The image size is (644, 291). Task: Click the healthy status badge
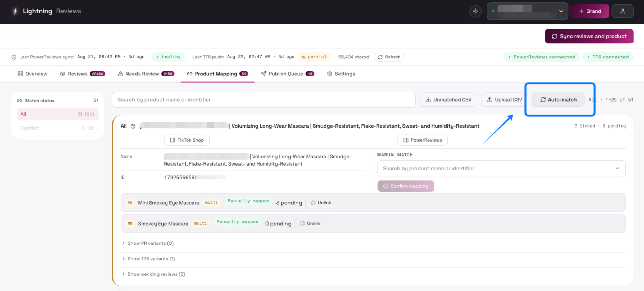(x=169, y=57)
